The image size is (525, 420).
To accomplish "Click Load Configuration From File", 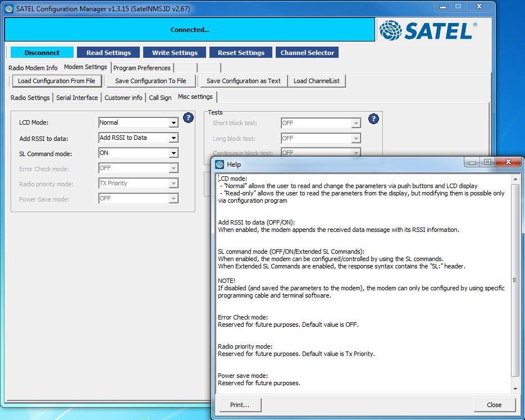I will [57, 81].
